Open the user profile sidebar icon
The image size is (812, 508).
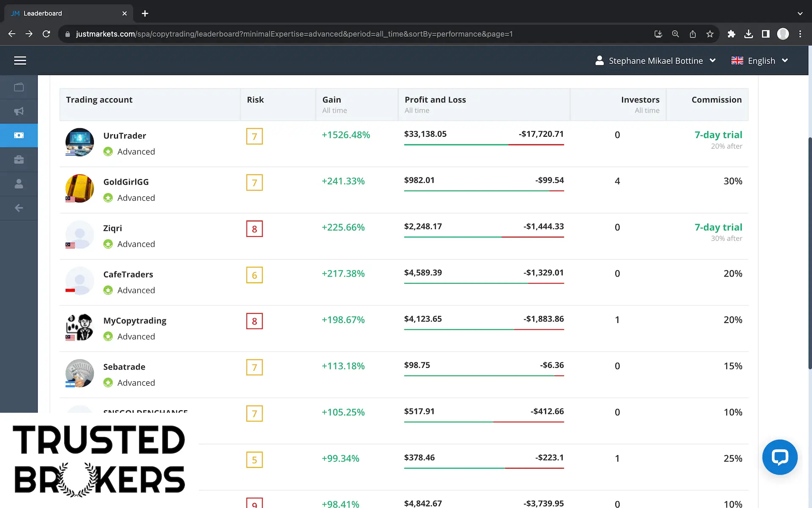coord(19,184)
